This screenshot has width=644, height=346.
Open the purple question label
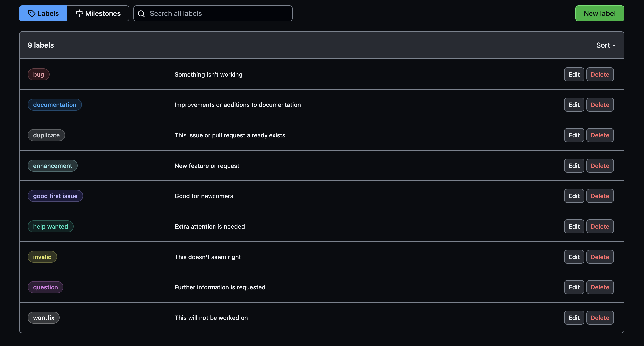point(46,287)
